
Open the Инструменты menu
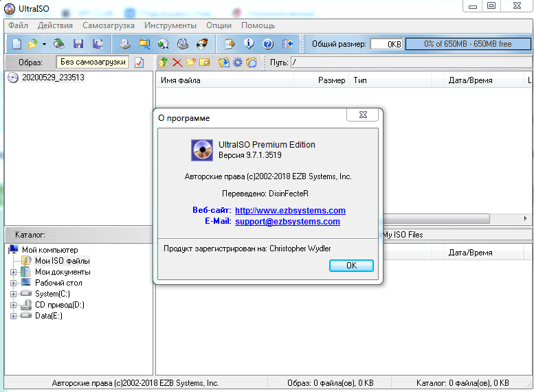click(170, 25)
